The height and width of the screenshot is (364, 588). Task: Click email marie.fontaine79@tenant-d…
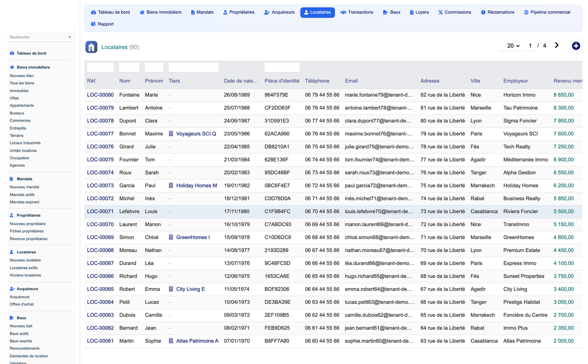380,95
